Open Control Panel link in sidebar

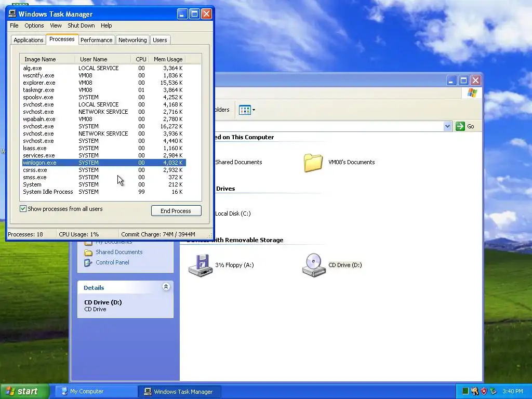[112, 262]
